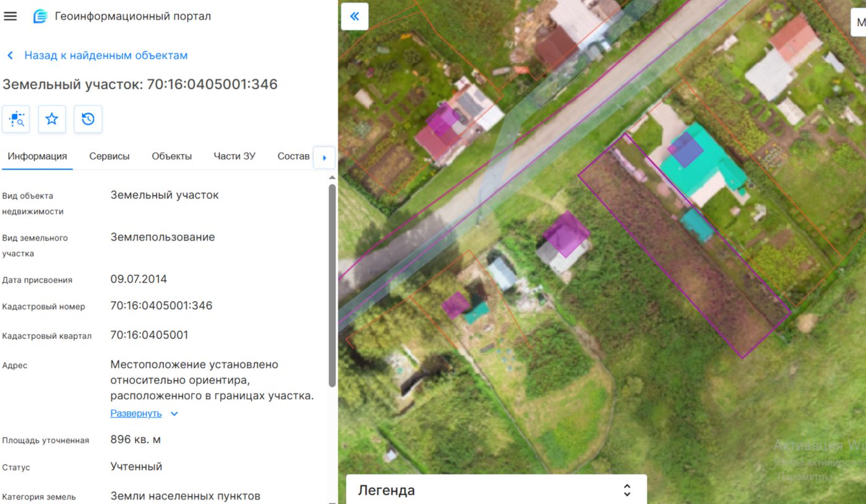Viewport: 866px width, 504px height.
Task: Select the Информация tab
Action: [x=37, y=156]
